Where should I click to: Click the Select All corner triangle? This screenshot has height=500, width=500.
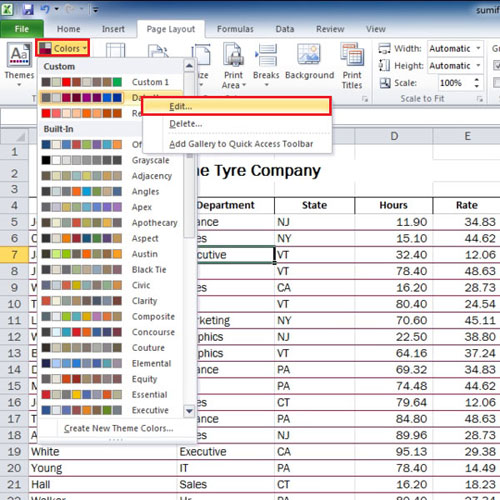pos(14,136)
